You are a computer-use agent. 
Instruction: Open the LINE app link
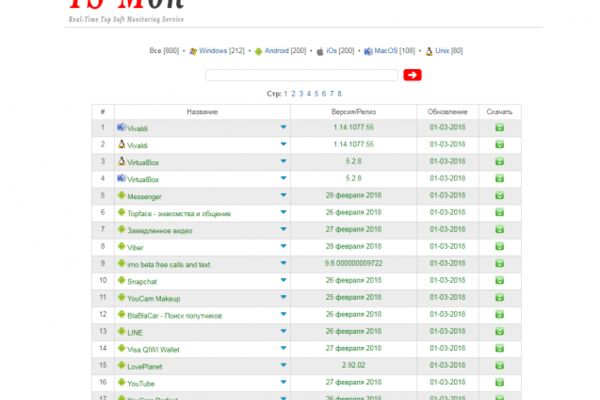(135, 332)
